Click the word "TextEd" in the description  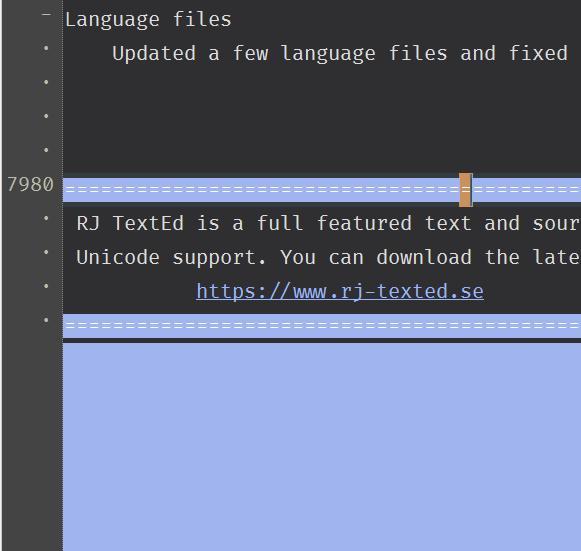click(x=148, y=223)
